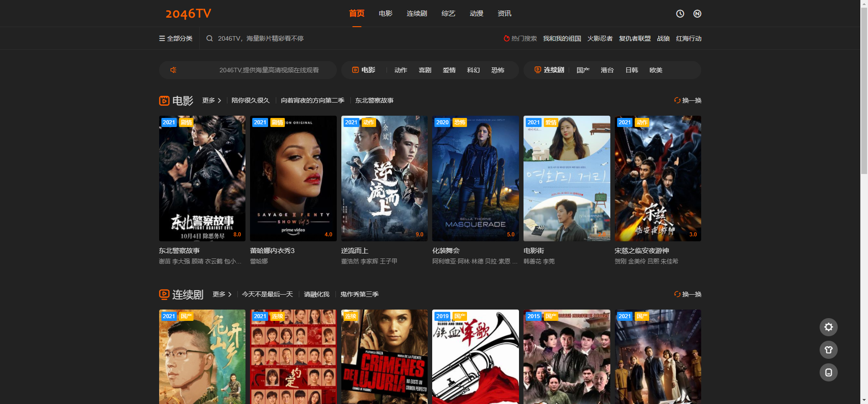Open the watch history clock icon

point(680,14)
